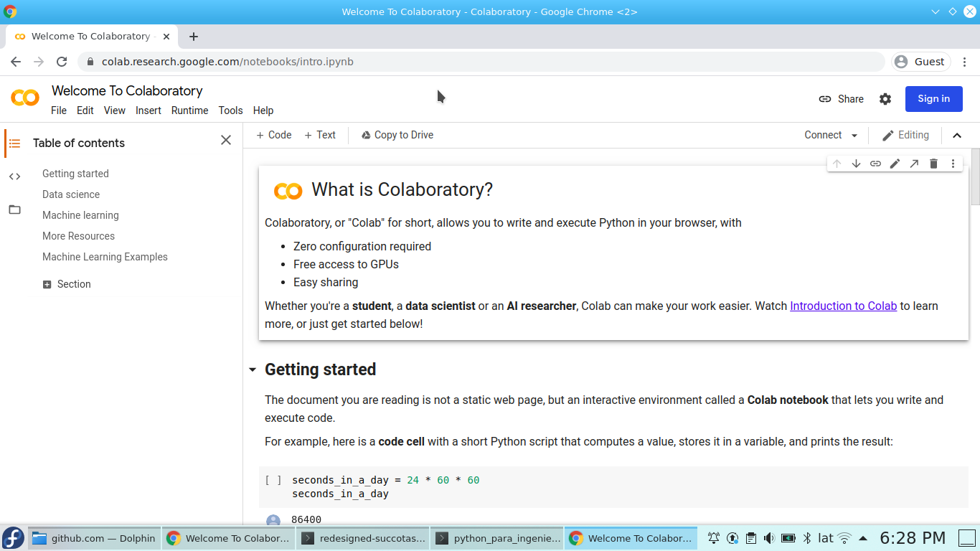This screenshot has height=551, width=980.
Task: Click the address bar URL field
Action: 481,62
